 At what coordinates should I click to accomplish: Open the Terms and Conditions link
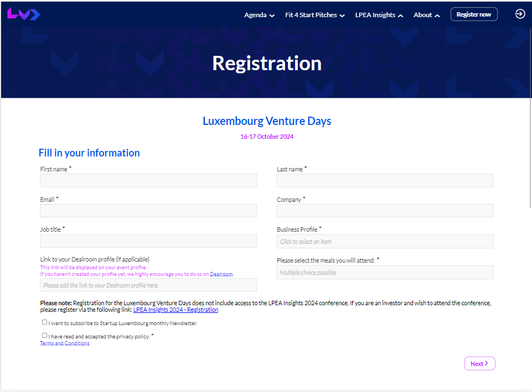[65, 343]
